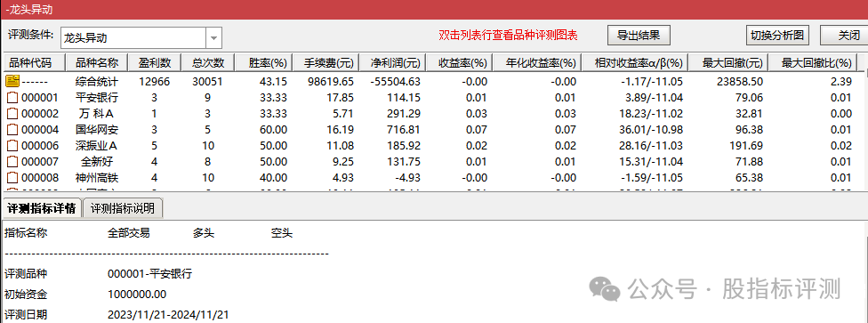Click the 关闭 button
This screenshot has width=868, height=323.
(x=844, y=36)
